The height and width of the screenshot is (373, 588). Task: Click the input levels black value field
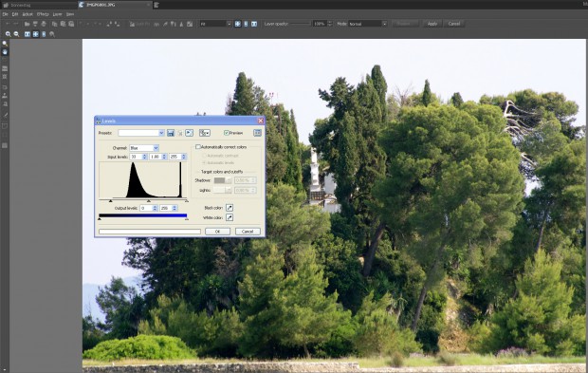click(x=136, y=157)
